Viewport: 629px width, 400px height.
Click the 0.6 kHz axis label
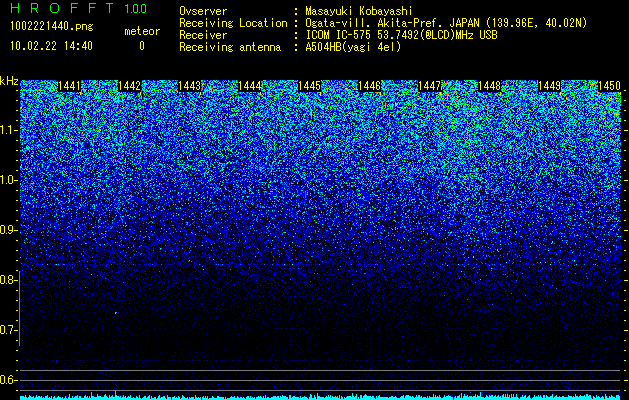tap(7, 380)
